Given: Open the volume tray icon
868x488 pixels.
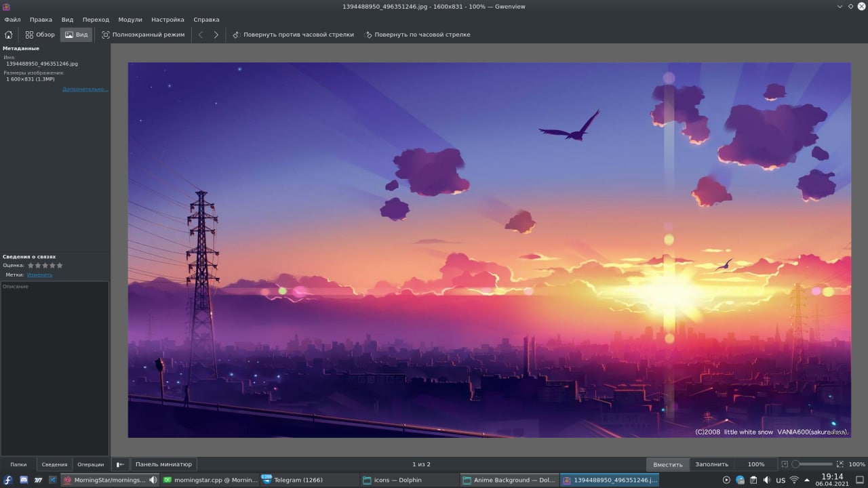Looking at the screenshot, I should pyautogui.click(x=767, y=480).
